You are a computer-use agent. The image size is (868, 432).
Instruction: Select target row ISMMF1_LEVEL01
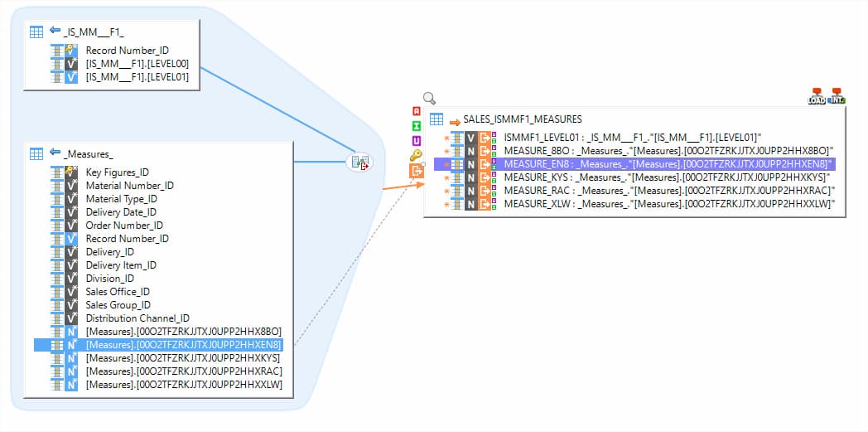(634, 138)
